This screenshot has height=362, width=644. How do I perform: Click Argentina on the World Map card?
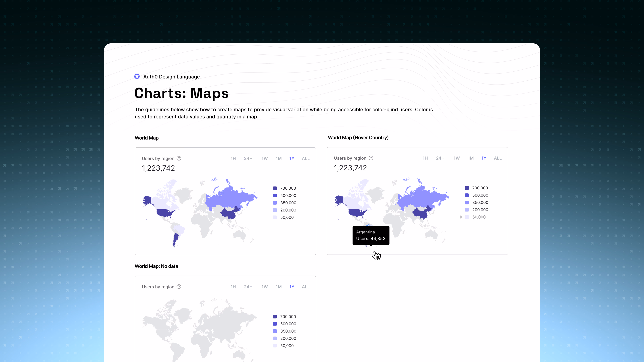coord(176,239)
